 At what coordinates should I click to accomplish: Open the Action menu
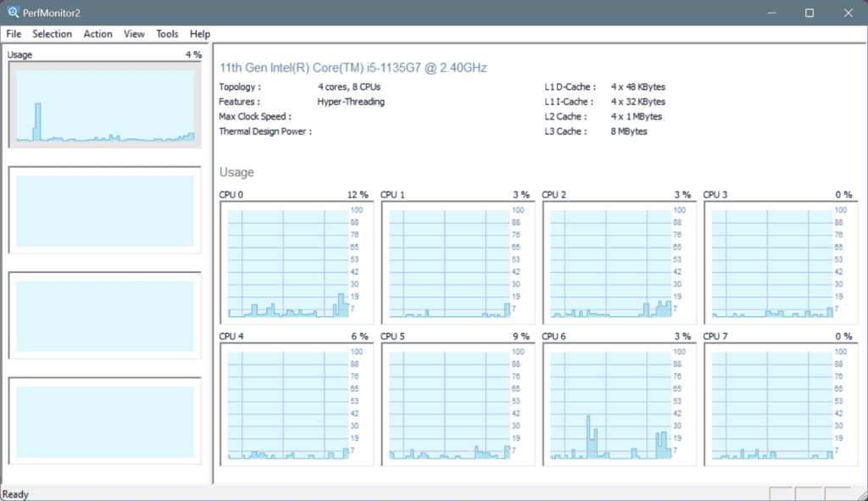97,34
